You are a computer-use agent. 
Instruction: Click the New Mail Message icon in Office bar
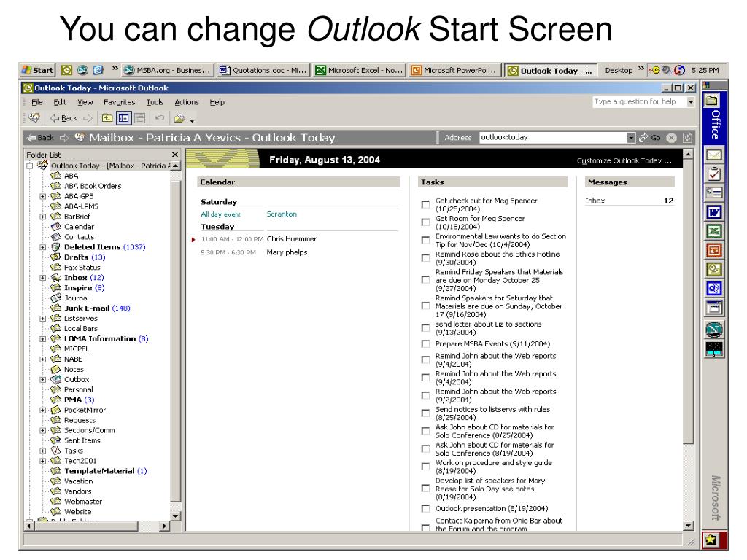[713, 155]
